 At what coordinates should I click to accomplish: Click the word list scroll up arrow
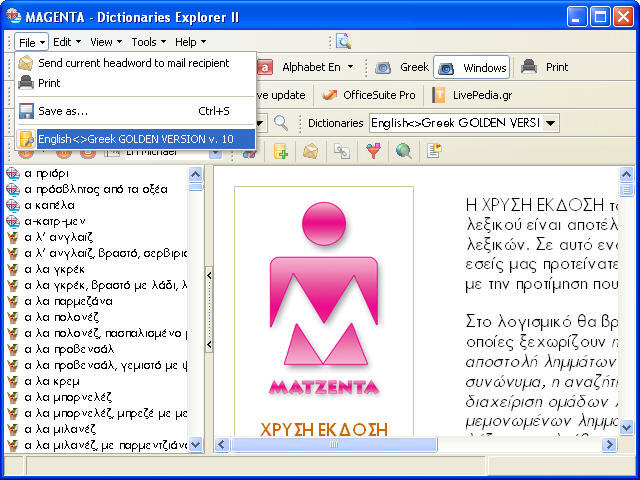point(196,175)
